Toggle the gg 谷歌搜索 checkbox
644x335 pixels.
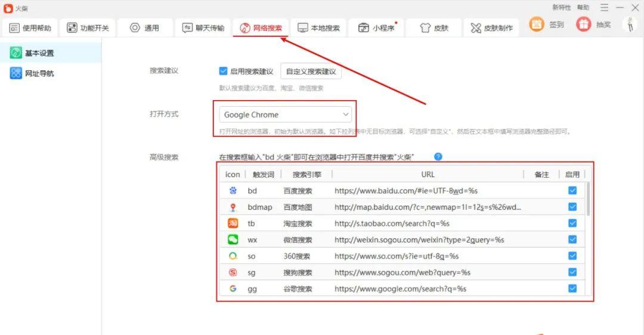[x=572, y=289]
